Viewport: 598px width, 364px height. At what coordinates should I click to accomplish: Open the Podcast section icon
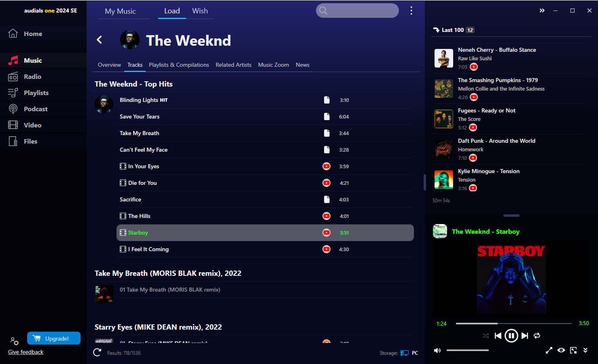(13, 109)
